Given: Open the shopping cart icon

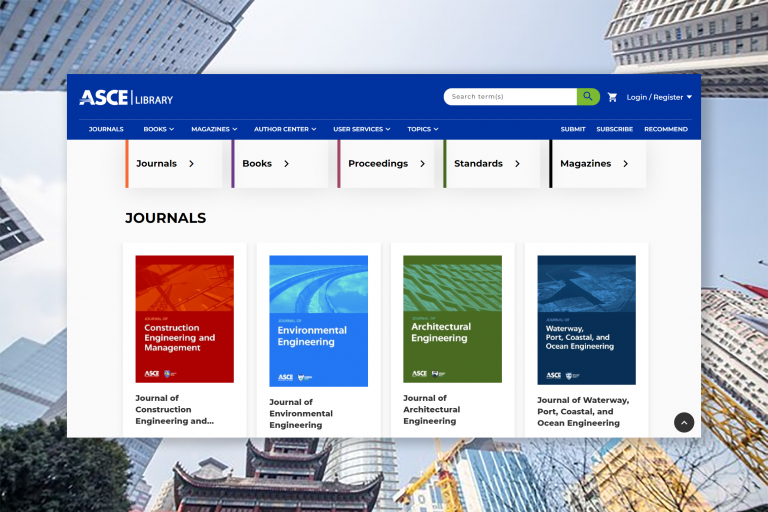Looking at the screenshot, I should 612,97.
